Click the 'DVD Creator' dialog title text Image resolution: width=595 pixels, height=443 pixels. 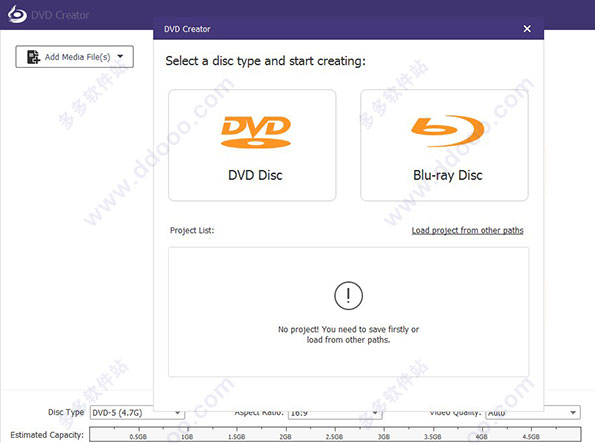[187, 29]
